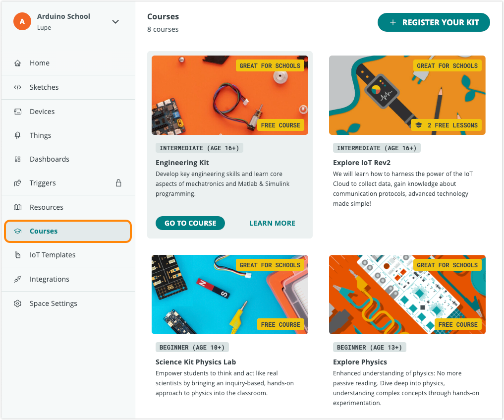This screenshot has height=420, width=504.
Task: Click the IoT Templates sidebar icon
Action: (18, 254)
